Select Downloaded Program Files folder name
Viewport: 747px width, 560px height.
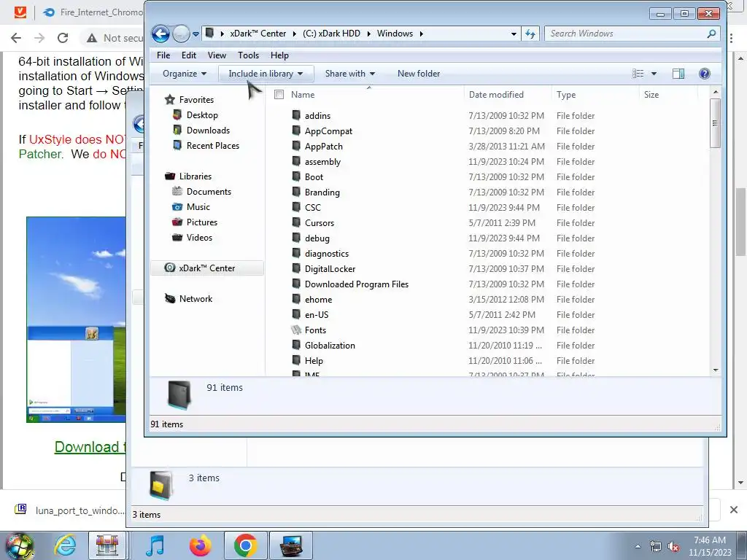(357, 284)
